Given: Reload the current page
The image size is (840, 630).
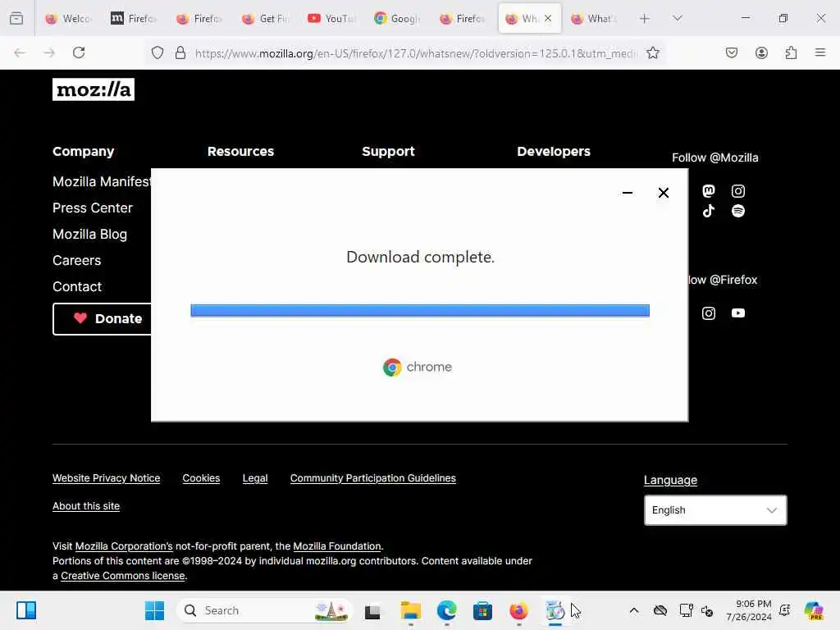Looking at the screenshot, I should click(79, 52).
